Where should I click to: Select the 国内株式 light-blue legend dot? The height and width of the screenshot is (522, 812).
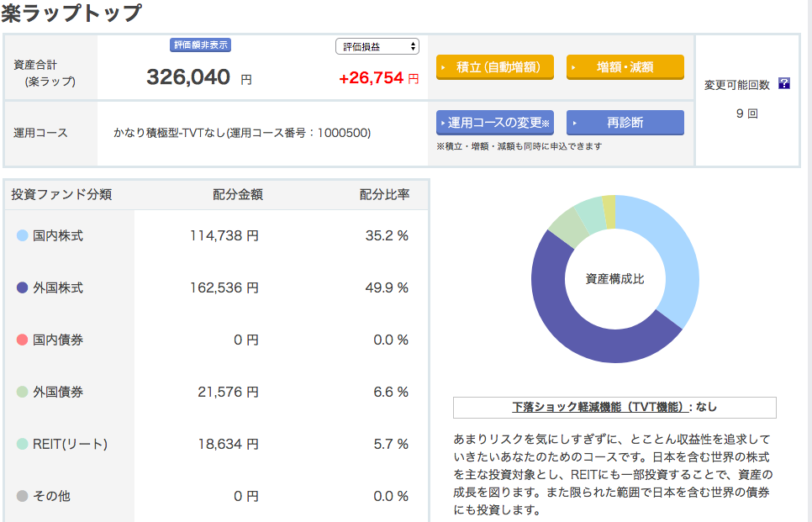22,235
